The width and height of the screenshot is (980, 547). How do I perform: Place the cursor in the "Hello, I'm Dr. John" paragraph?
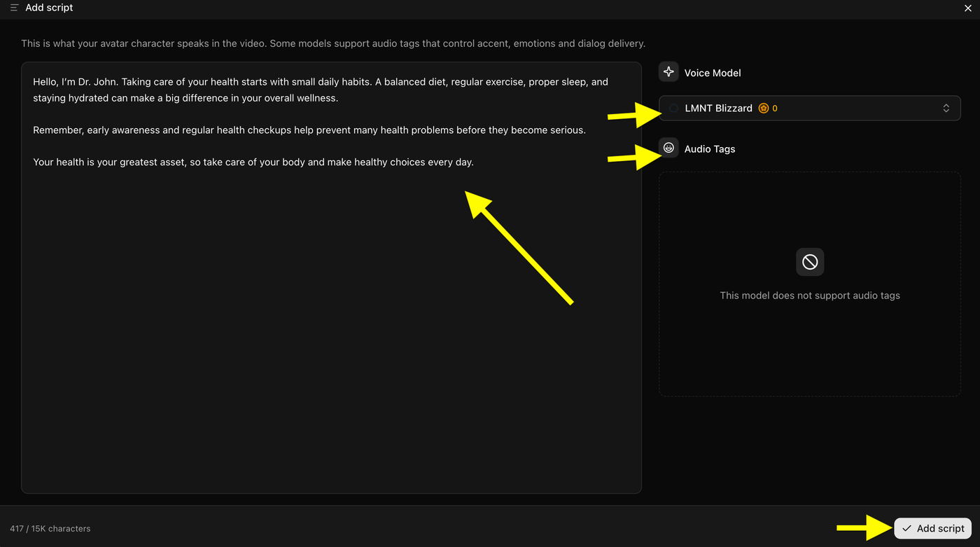321,90
